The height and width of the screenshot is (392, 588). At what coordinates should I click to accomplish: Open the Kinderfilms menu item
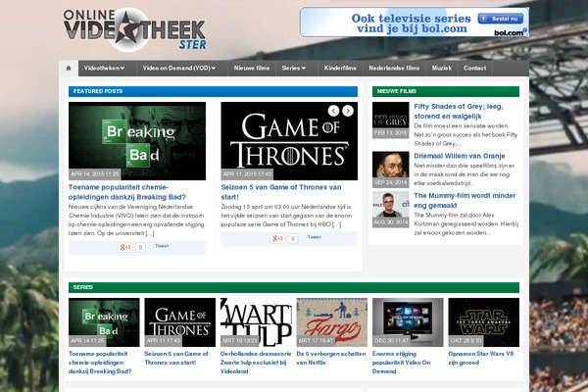point(340,69)
